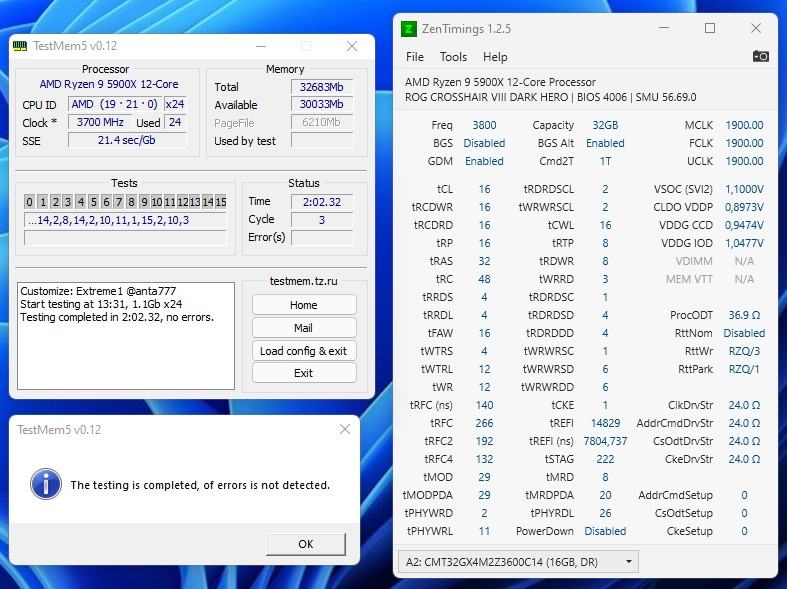Click the ZenTimings camera screenshot icon
The width and height of the screenshot is (787, 589).
pyautogui.click(x=760, y=56)
